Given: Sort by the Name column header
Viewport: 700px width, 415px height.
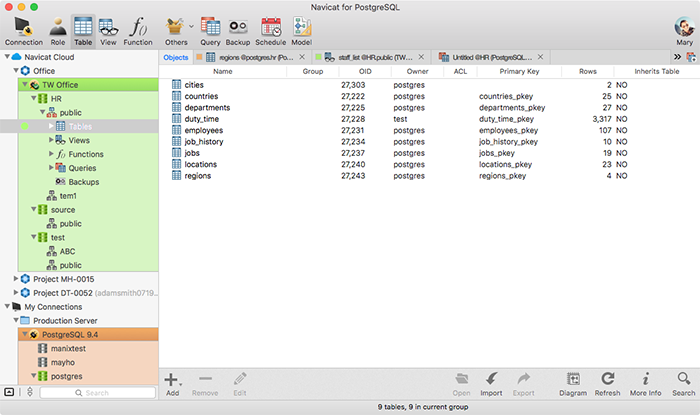Looking at the screenshot, I should pos(222,71).
